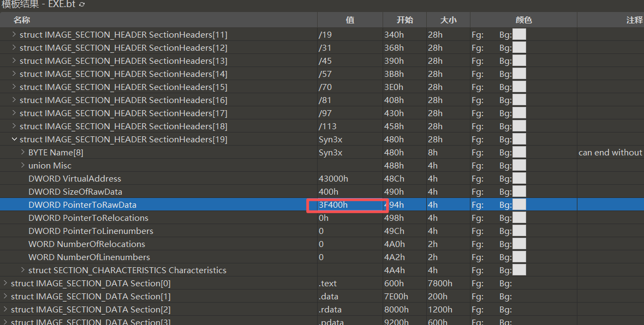Open Bg color swatch for DWORD VirtualAddress
Screen dimensions: 644x325
tap(519, 178)
